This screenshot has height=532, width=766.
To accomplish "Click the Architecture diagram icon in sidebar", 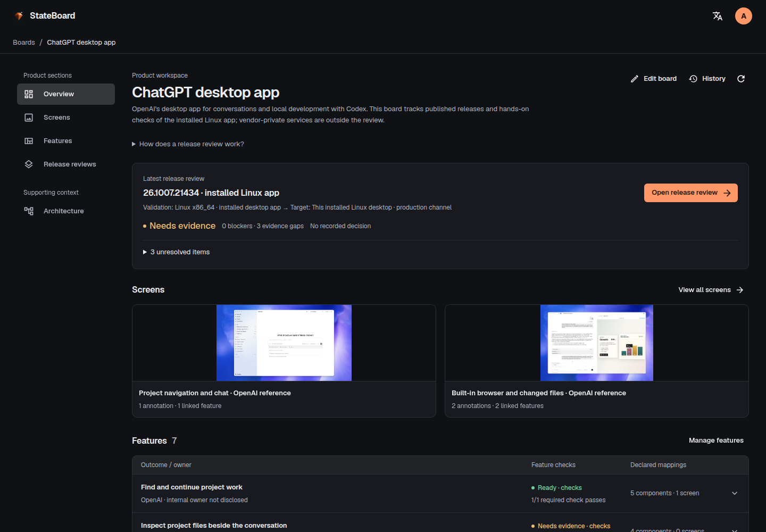I will point(29,211).
